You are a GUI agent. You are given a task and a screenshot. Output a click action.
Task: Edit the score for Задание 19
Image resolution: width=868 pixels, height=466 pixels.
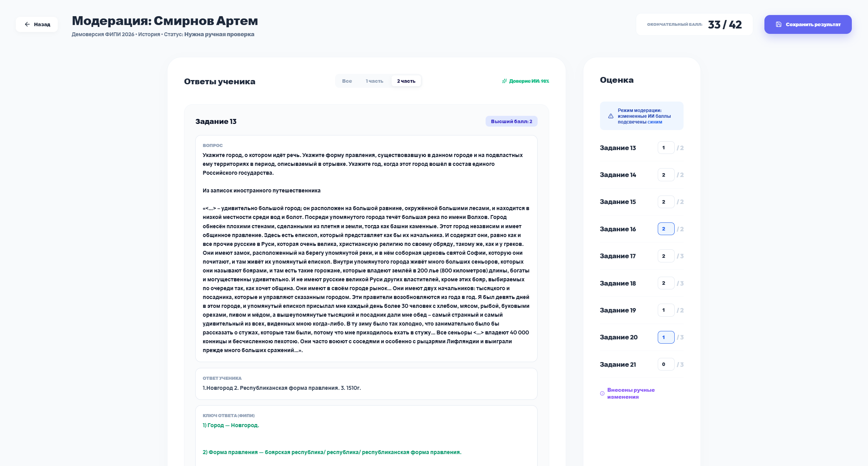point(665,310)
